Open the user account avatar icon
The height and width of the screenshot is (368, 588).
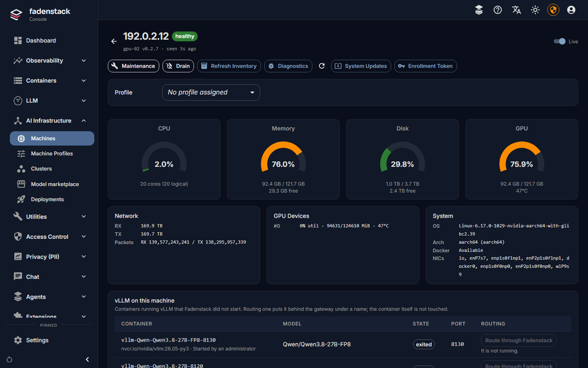[x=571, y=10]
